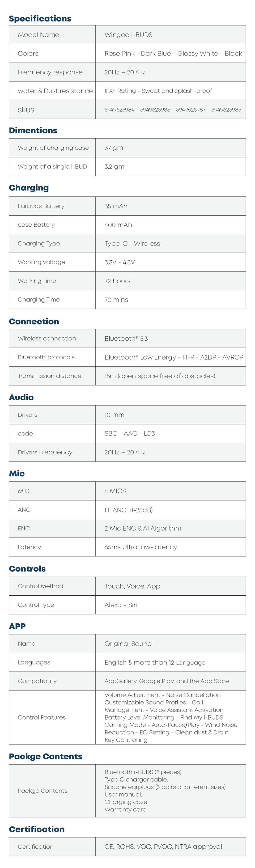
Task: Select the Wingoo i-BUDS model name value
Action: (128, 35)
